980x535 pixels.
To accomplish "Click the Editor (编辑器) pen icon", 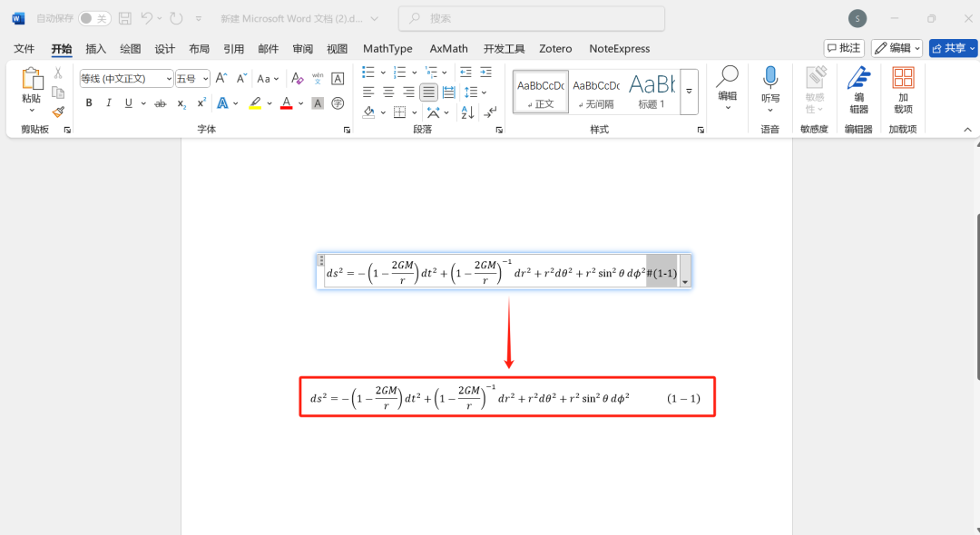I will pyautogui.click(x=858, y=89).
